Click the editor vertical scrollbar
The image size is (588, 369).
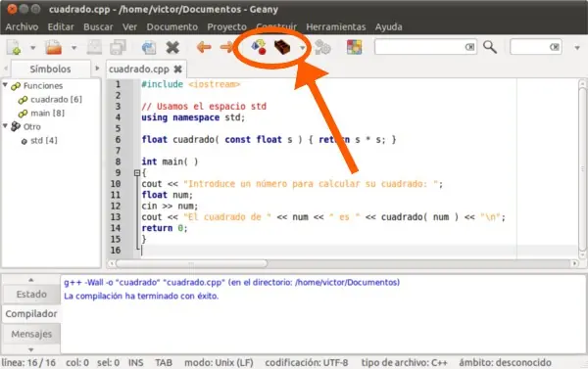582,169
